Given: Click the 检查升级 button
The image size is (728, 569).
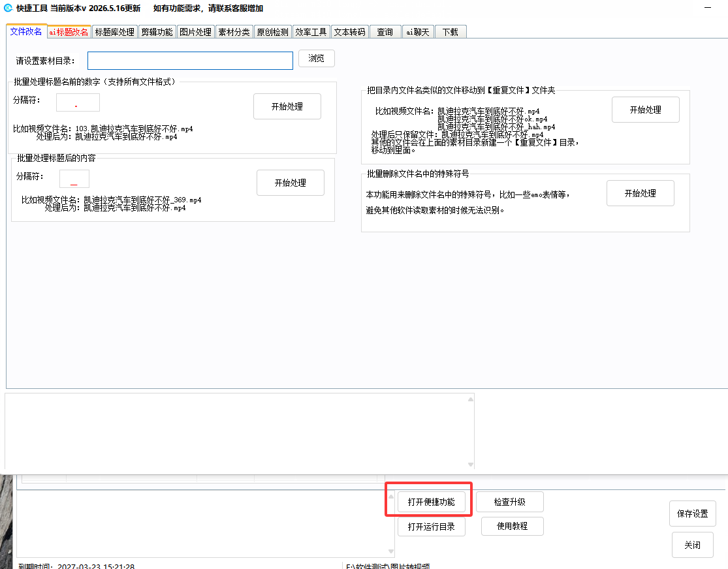Looking at the screenshot, I should pyautogui.click(x=510, y=502).
